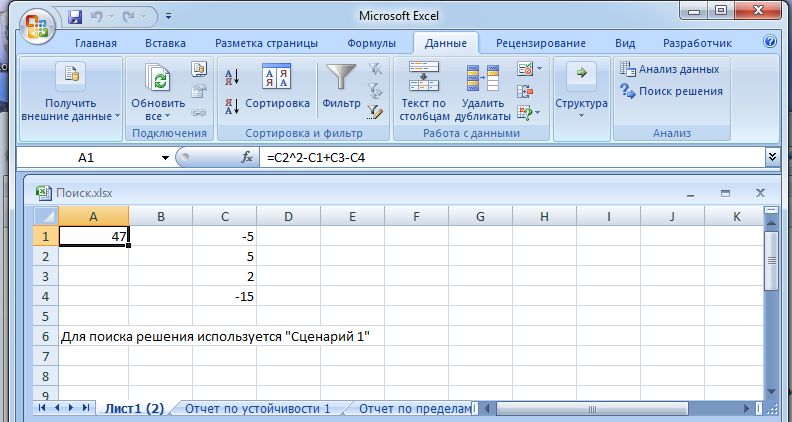Image resolution: width=792 pixels, height=422 pixels.
Task: Open data validation icon
Action: coord(525,69)
